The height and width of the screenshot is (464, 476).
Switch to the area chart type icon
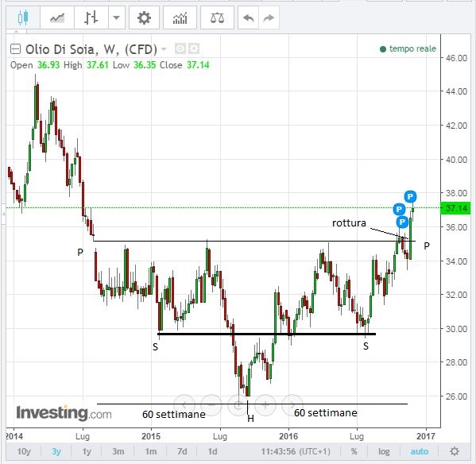[57, 18]
